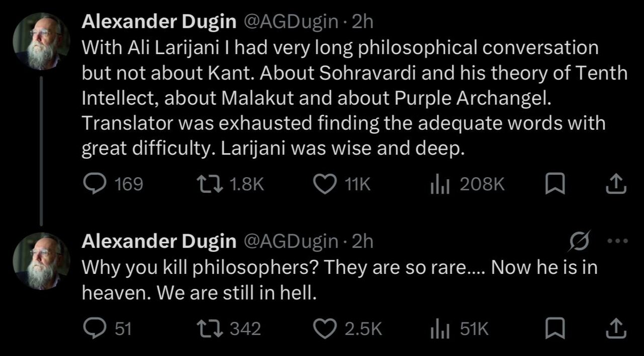The image size is (644, 356).
Task: Open the Alexander Dugin name on first tweet
Action: (x=159, y=21)
